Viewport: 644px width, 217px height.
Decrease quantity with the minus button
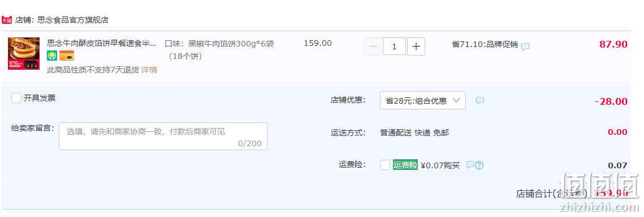point(373,46)
